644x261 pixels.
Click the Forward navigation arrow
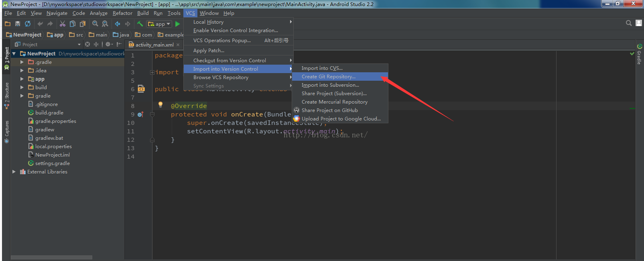click(128, 24)
